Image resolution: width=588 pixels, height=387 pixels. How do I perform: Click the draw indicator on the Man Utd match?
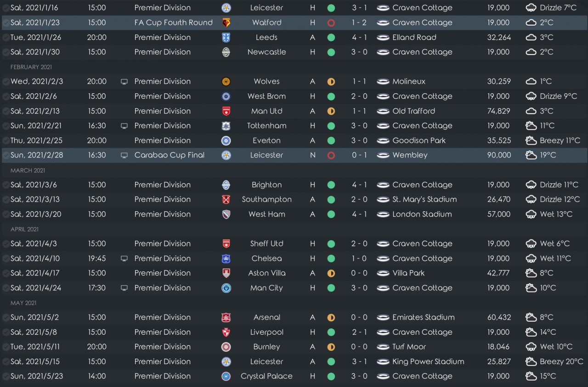click(331, 111)
